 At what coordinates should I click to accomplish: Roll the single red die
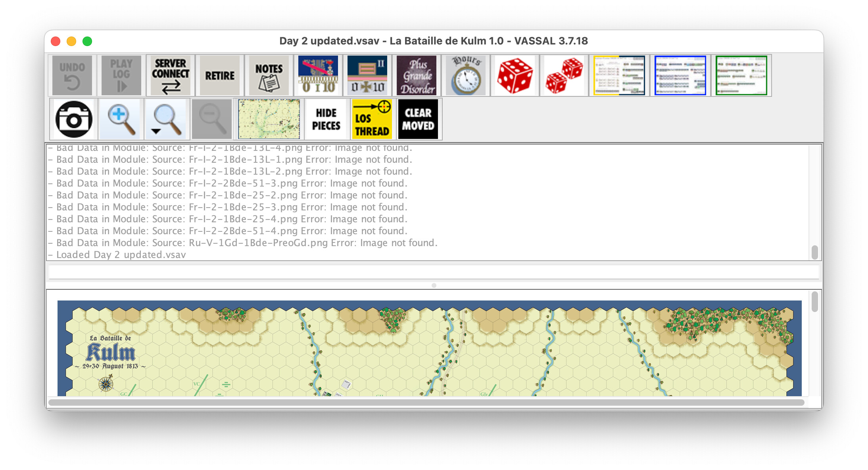(x=515, y=75)
